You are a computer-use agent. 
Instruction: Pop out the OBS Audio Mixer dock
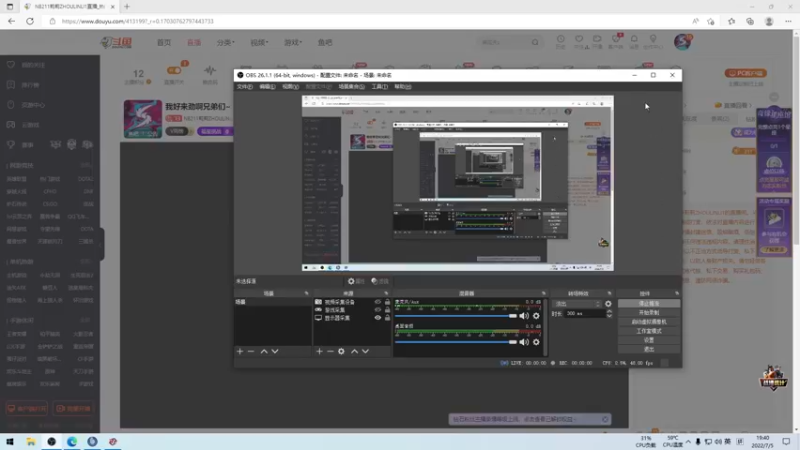click(x=543, y=293)
